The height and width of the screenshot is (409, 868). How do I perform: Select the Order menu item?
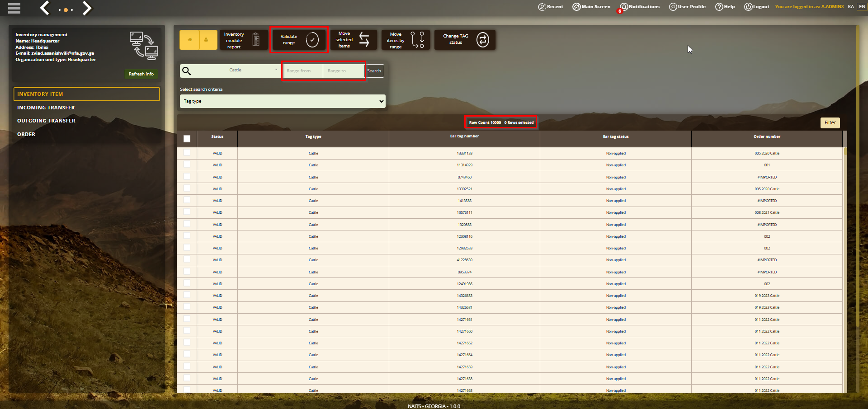pyautogui.click(x=26, y=134)
